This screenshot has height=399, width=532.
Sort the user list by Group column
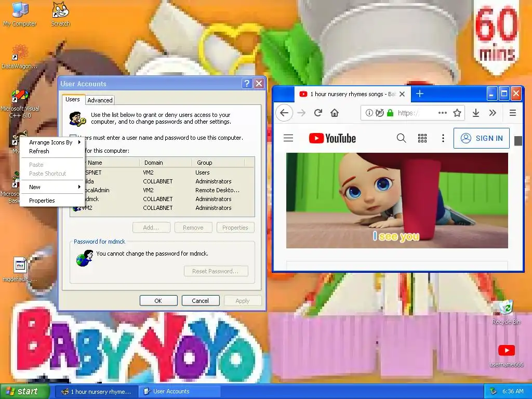219,163
